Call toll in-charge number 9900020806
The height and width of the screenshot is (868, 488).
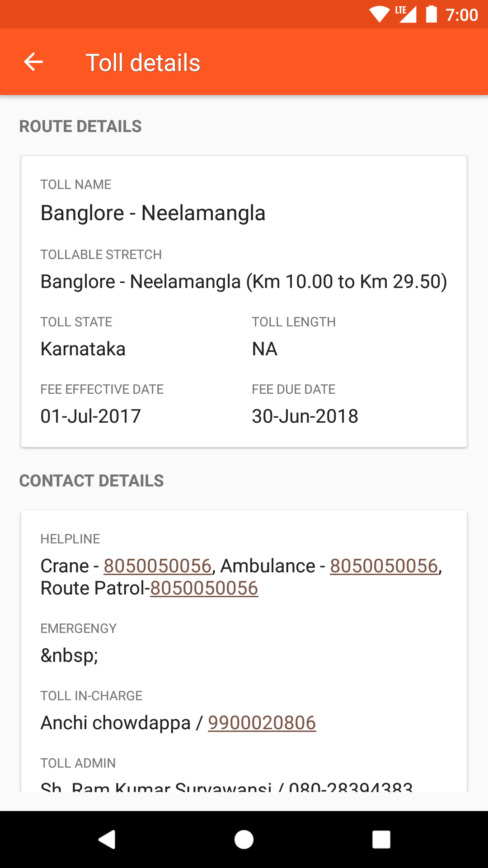point(262,723)
